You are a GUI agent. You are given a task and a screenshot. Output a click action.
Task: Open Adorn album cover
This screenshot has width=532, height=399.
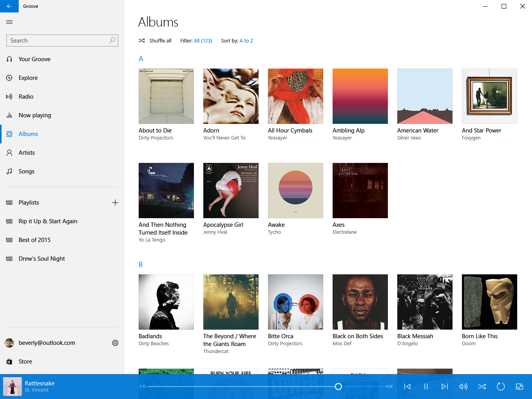(231, 96)
